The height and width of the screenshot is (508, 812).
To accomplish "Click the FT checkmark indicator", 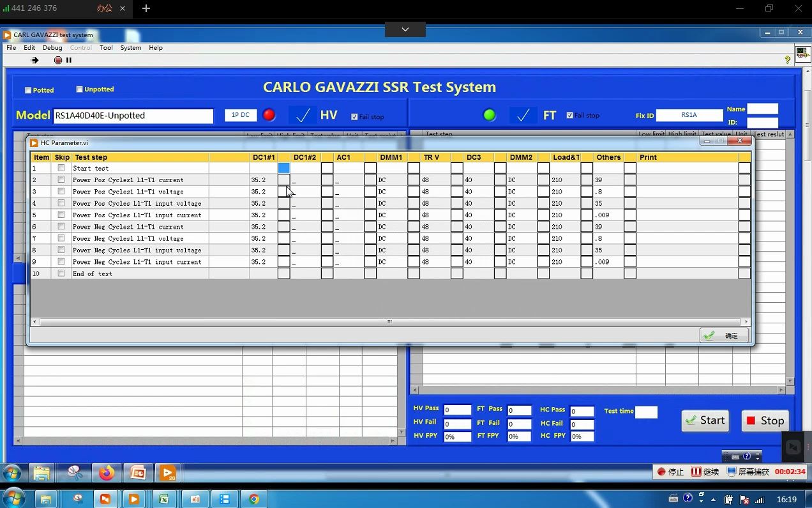I will [x=523, y=115].
